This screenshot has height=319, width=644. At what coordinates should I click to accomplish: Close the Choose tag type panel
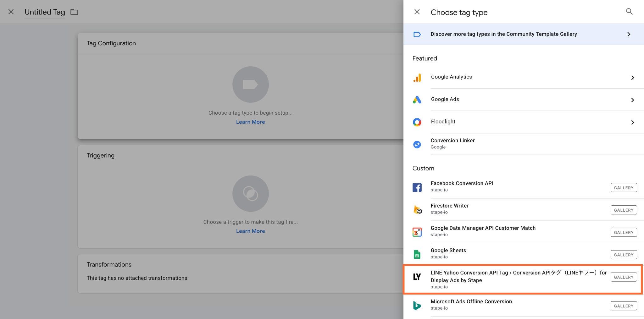pos(417,12)
